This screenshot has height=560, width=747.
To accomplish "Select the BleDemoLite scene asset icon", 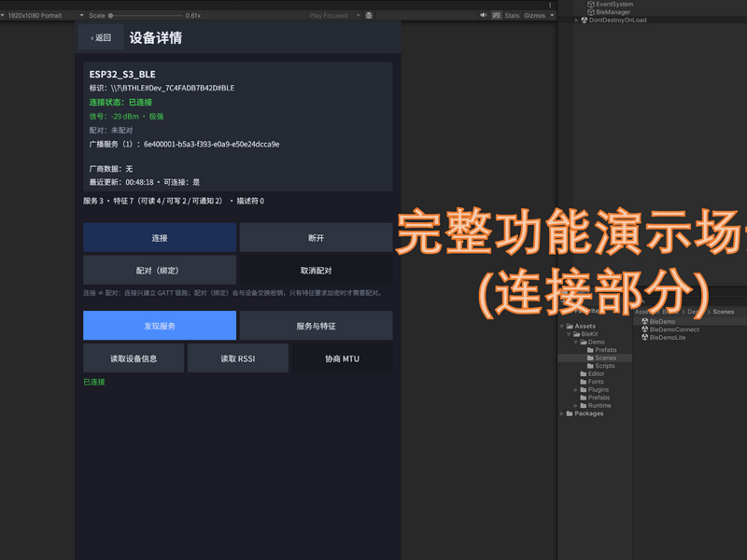I will point(644,338).
